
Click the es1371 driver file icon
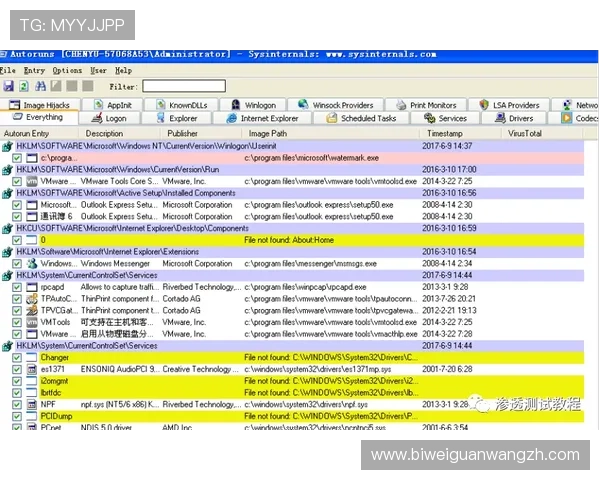click(x=32, y=369)
